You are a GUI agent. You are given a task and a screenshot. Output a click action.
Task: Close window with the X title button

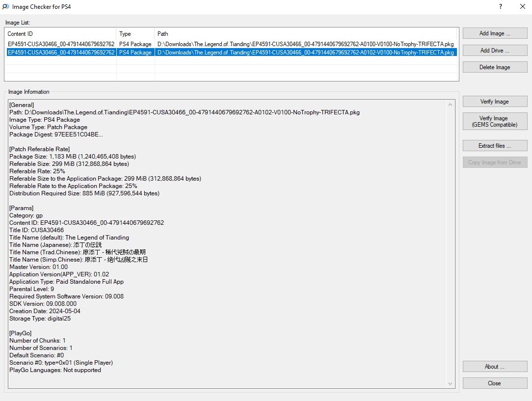(523, 6)
